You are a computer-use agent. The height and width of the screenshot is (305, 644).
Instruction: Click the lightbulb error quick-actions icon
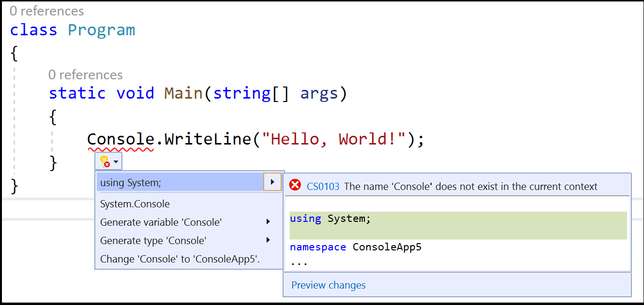point(105,161)
